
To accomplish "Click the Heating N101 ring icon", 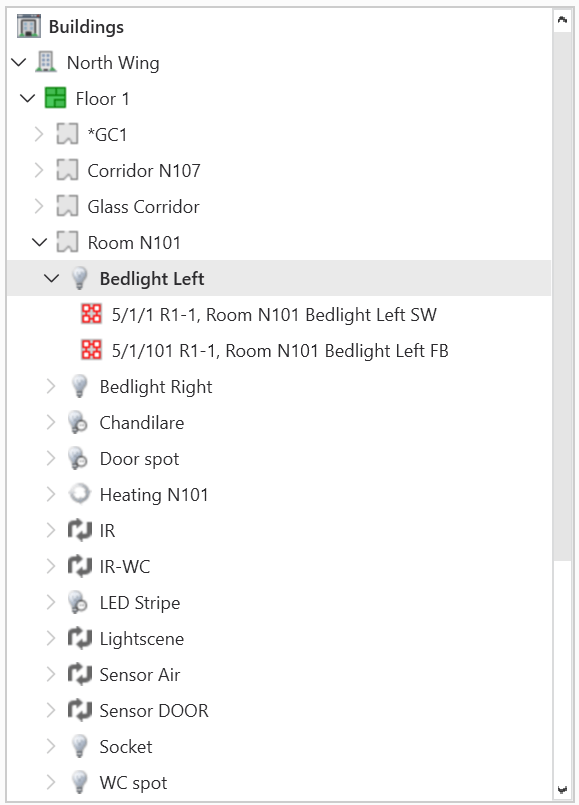I will coord(80,494).
